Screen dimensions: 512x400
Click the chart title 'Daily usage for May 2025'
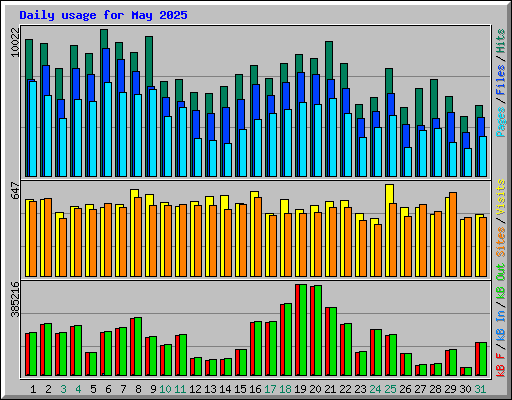point(103,15)
